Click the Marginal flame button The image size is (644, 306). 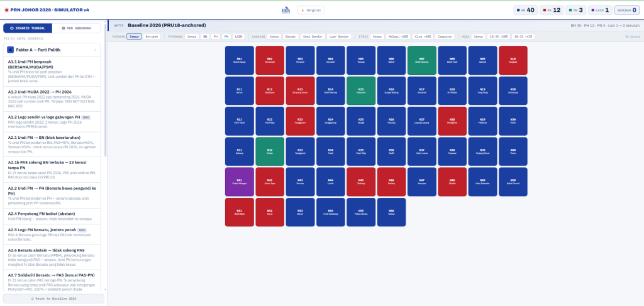311,10
